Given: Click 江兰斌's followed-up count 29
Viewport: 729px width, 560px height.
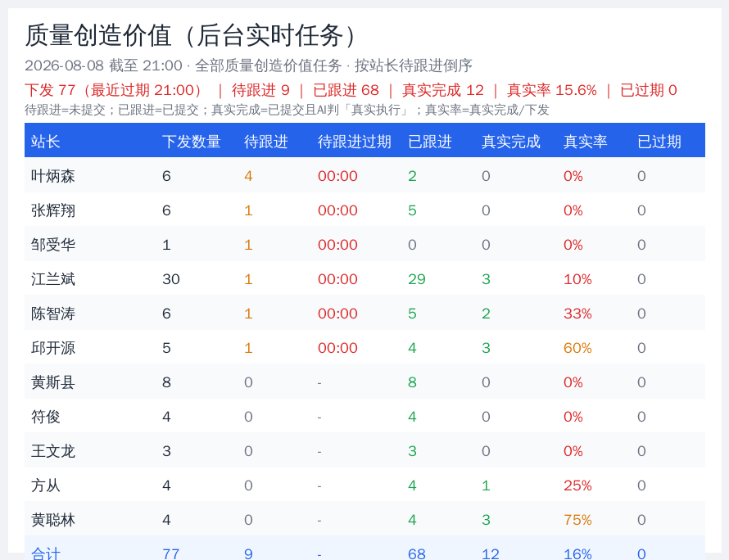Looking at the screenshot, I should click(x=417, y=279).
